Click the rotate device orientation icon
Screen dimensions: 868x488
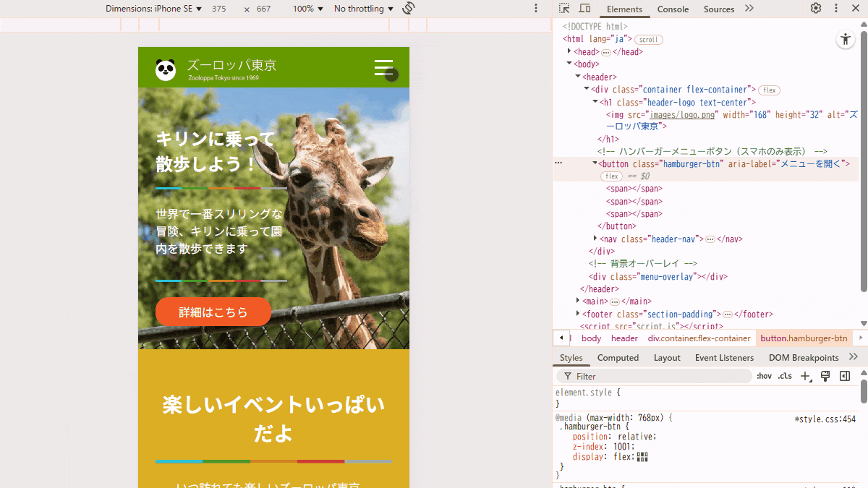[x=409, y=9]
